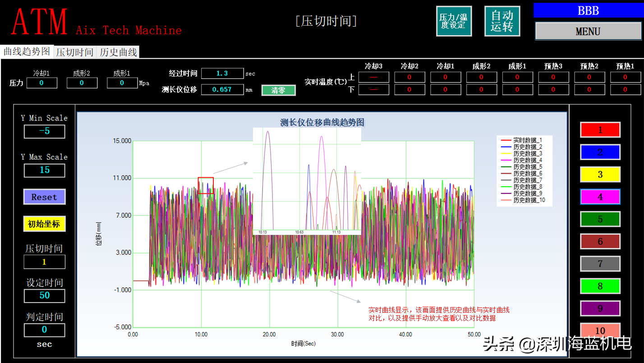
Task: Select curve 8 bright green button
Action: click(x=600, y=286)
